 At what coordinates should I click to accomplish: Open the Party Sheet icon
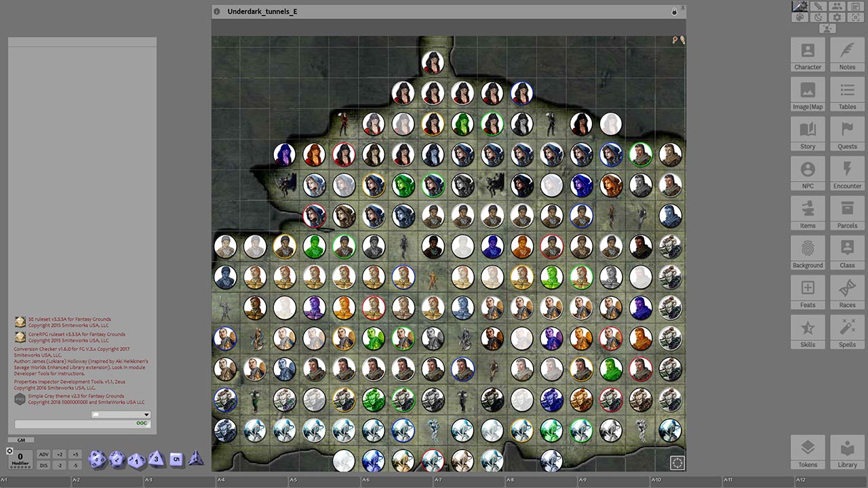pos(837,6)
